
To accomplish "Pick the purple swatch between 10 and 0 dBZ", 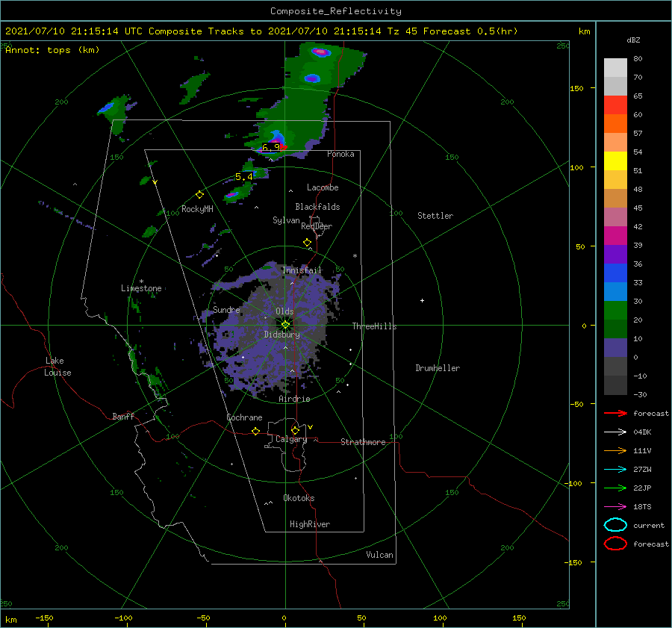I will point(615,348).
